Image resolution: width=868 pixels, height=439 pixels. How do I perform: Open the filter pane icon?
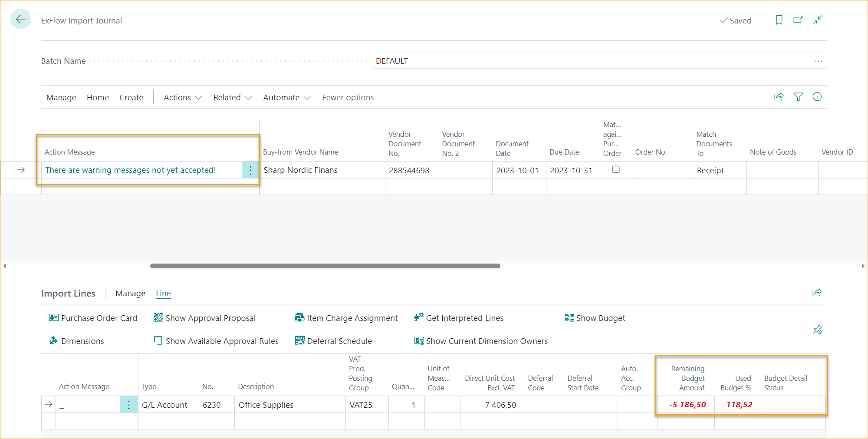[798, 97]
